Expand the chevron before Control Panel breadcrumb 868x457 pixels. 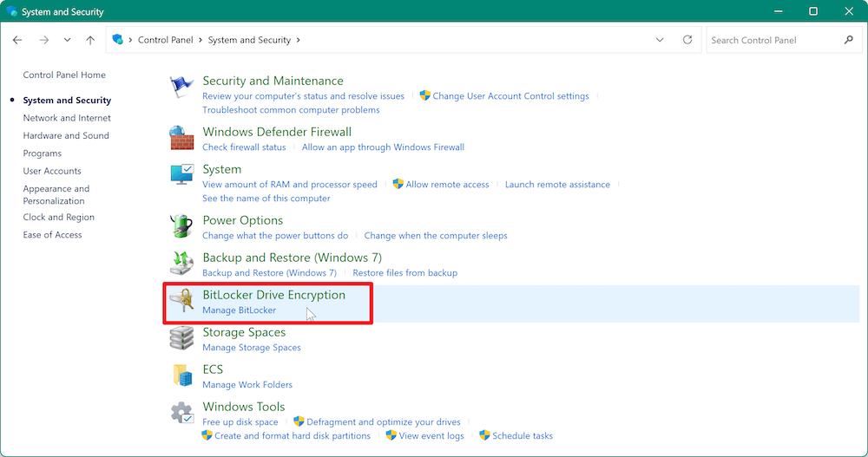[131, 40]
